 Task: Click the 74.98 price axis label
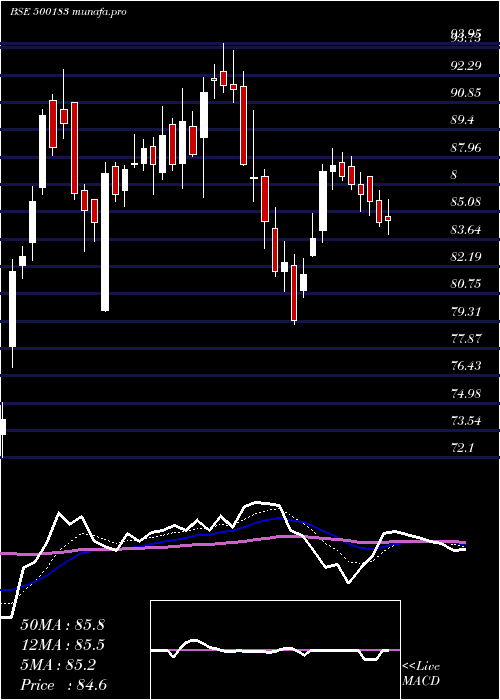click(x=466, y=393)
